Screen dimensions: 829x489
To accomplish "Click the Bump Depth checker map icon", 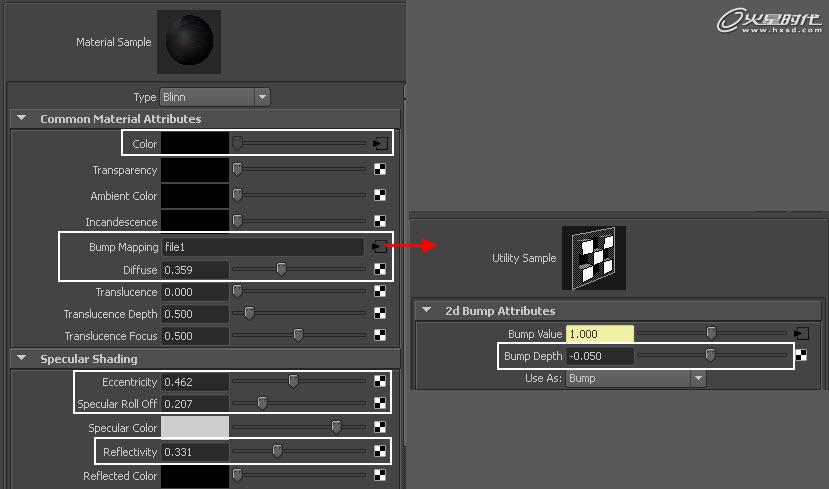I will tap(802, 355).
